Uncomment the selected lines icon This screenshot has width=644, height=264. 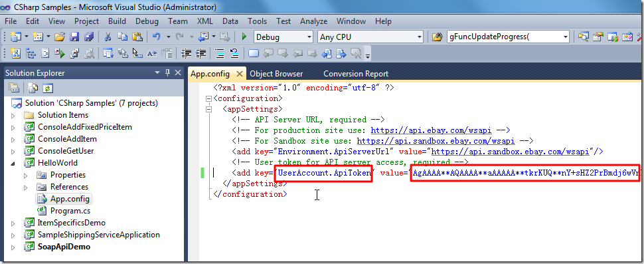(x=234, y=53)
